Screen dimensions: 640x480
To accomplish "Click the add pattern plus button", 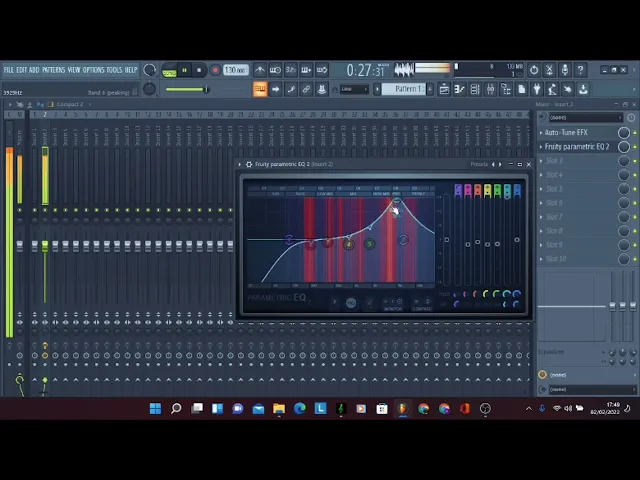I will tap(430, 89).
